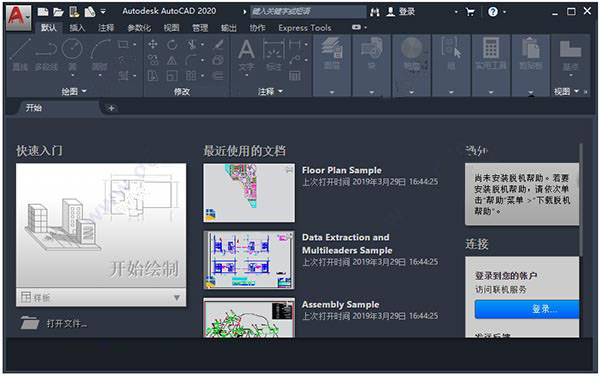Click the blue Sign In (登录) button
This screenshot has width=600, height=376.
(527, 309)
